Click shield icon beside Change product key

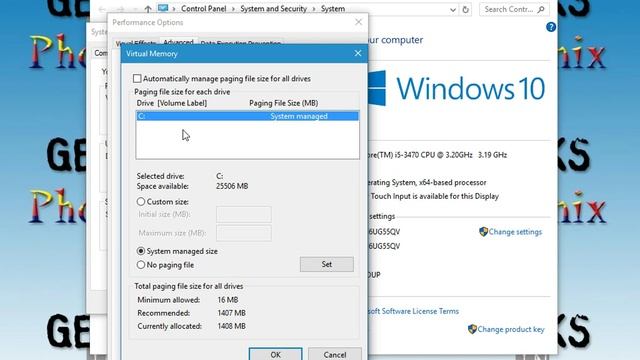click(x=472, y=329)
